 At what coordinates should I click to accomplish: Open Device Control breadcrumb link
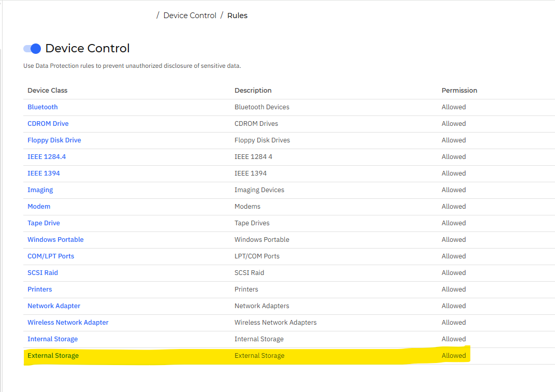coord(189,16)
